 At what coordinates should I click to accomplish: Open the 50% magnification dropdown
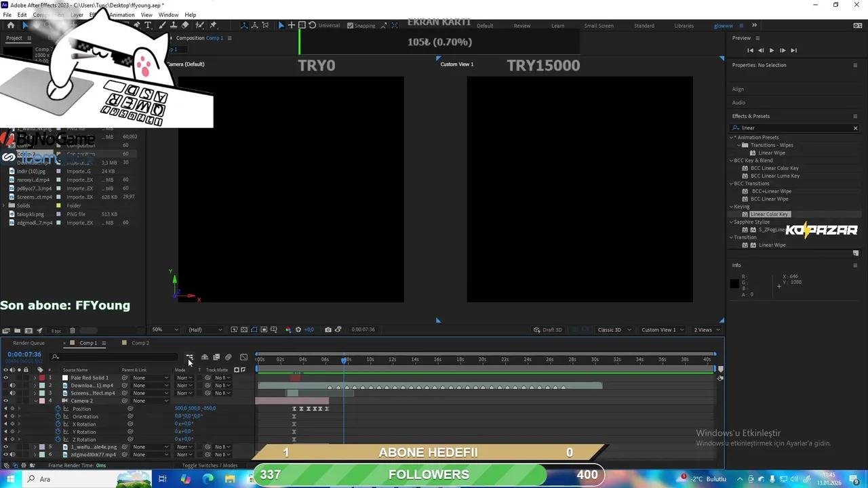[165, 329]
